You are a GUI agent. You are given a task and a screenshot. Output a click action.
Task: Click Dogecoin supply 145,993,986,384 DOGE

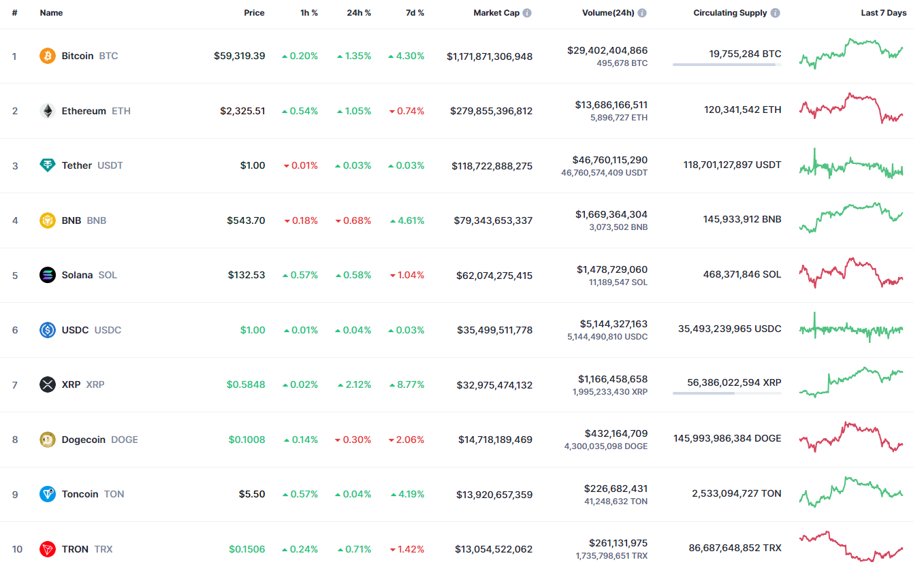pos(727,438)
